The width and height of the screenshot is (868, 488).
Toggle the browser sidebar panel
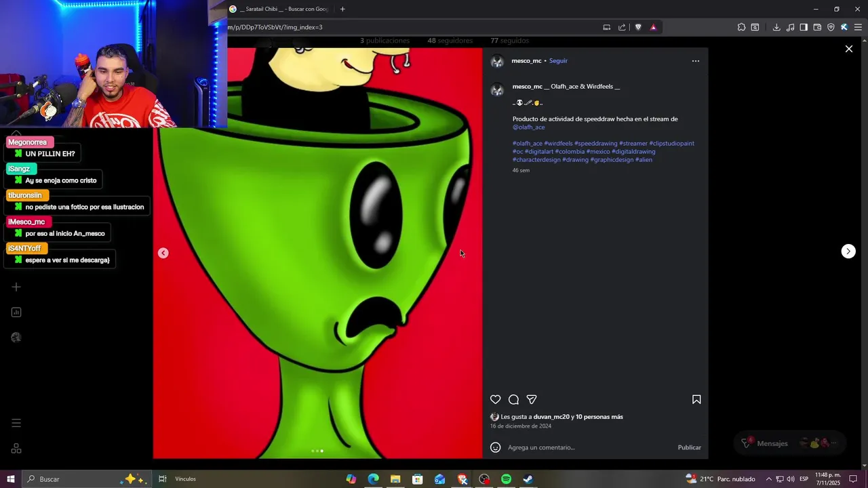pos(804,27)
